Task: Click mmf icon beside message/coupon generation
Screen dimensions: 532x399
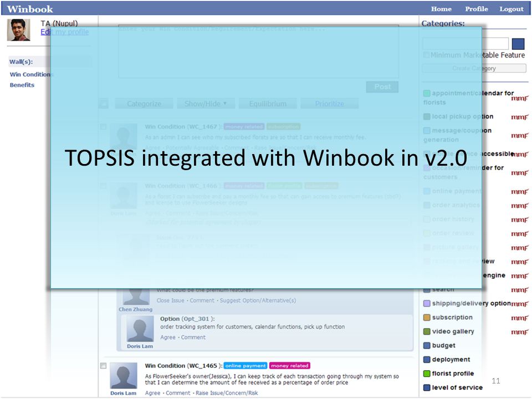Action: point(519,136)
